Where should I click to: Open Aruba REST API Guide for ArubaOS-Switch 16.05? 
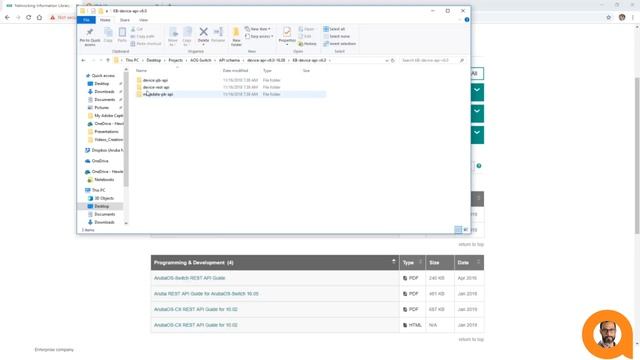pyautogui.click(x=206, y=294)
